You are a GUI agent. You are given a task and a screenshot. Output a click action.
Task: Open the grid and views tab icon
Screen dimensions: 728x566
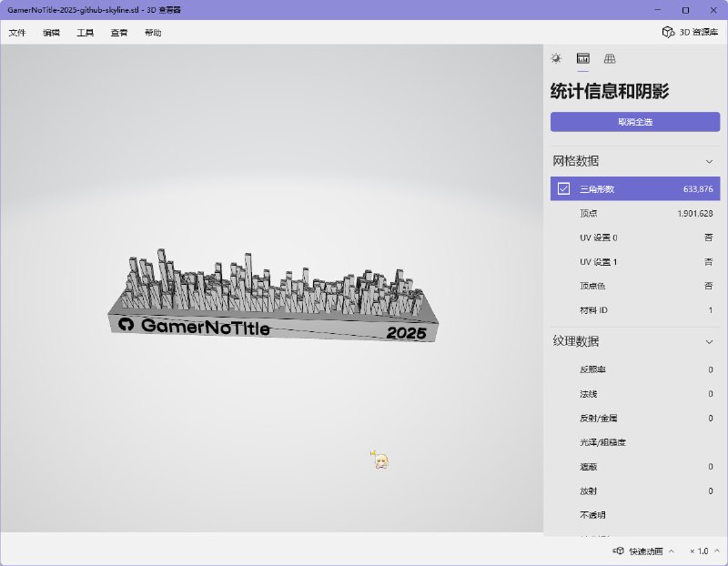[x=610, y=58]
